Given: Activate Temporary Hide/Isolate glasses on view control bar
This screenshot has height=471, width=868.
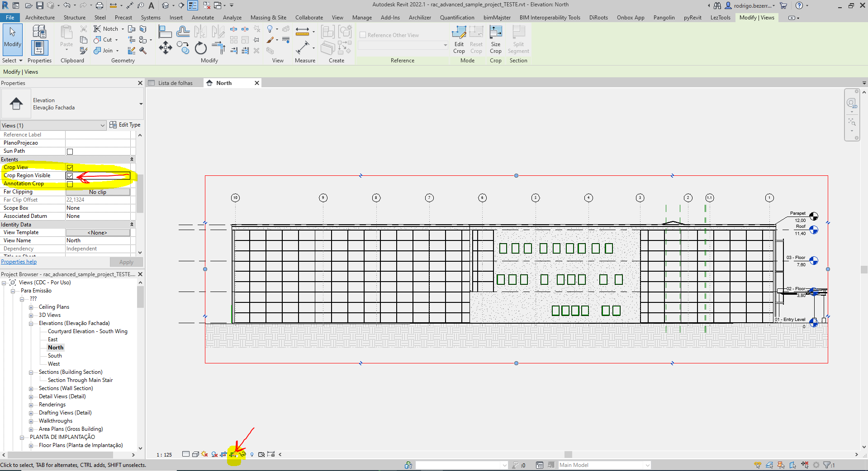Looking at the screenshot, I should coord(243,455).
